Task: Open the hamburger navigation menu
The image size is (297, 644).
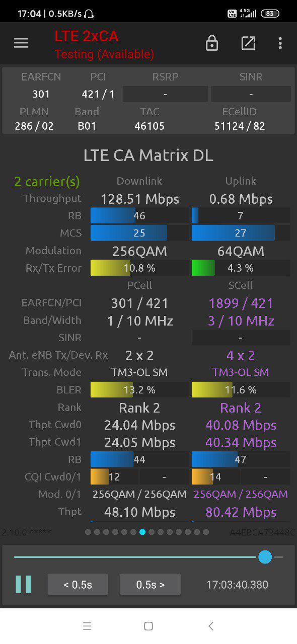Action: 21,43
